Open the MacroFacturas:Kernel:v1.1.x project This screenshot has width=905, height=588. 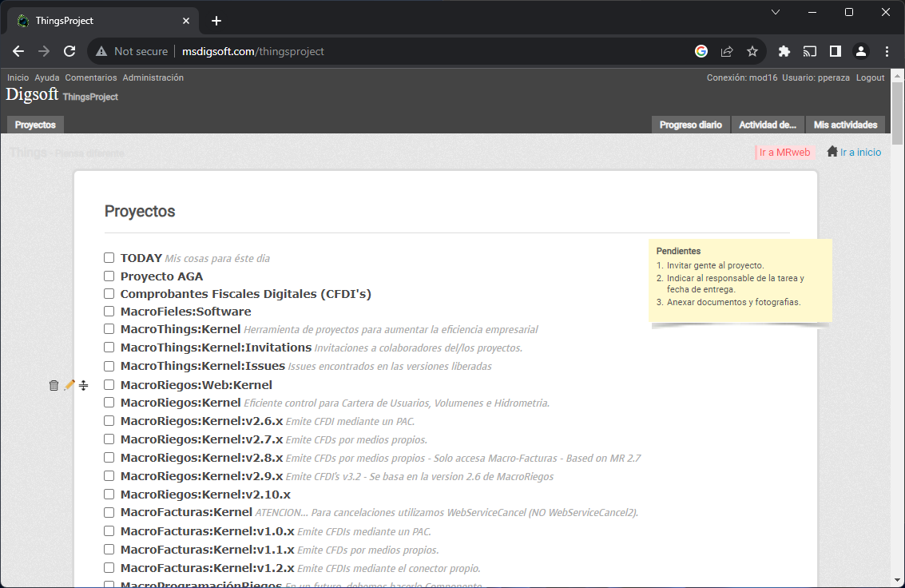(207, 550)
